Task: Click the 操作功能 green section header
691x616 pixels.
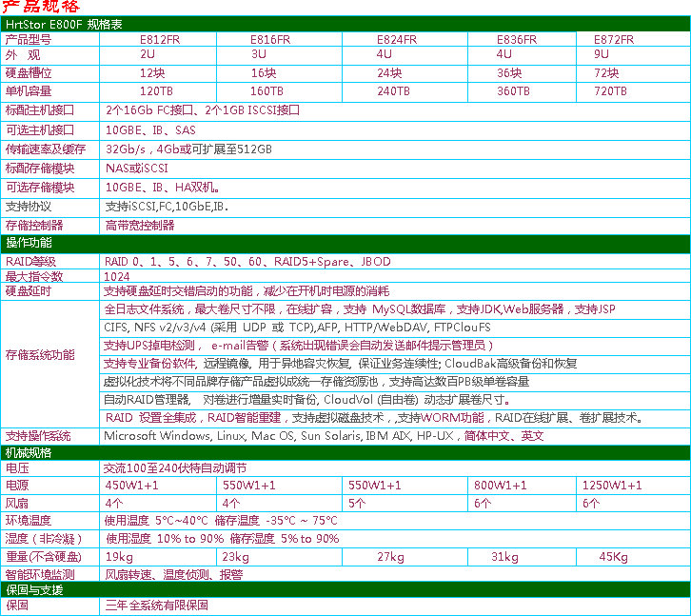Action: [30, 244]
